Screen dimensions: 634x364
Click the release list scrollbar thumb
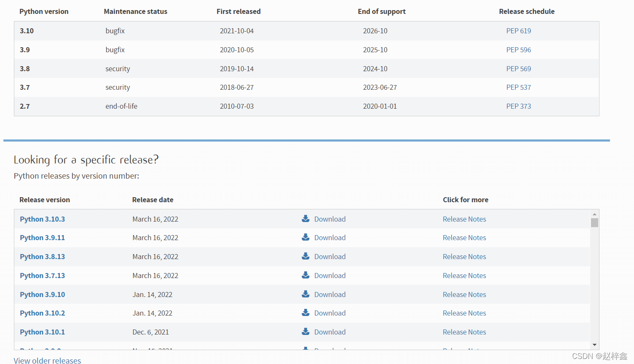[594, 222]
